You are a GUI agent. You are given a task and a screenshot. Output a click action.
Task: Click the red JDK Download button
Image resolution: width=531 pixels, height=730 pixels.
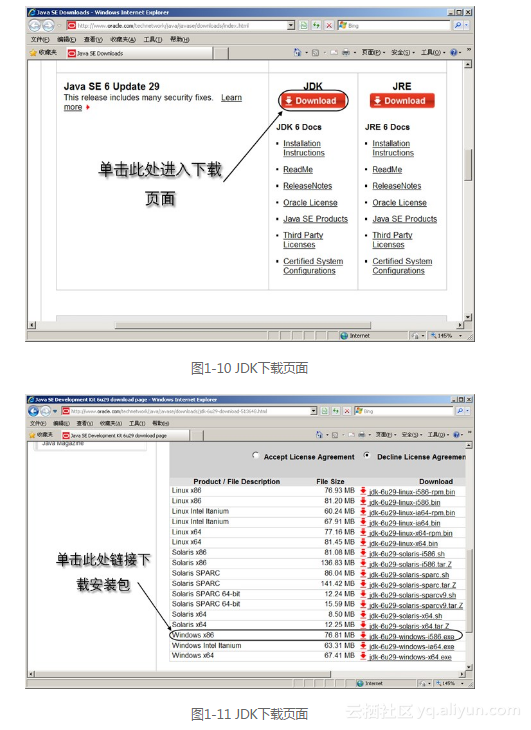pos(313,101)
